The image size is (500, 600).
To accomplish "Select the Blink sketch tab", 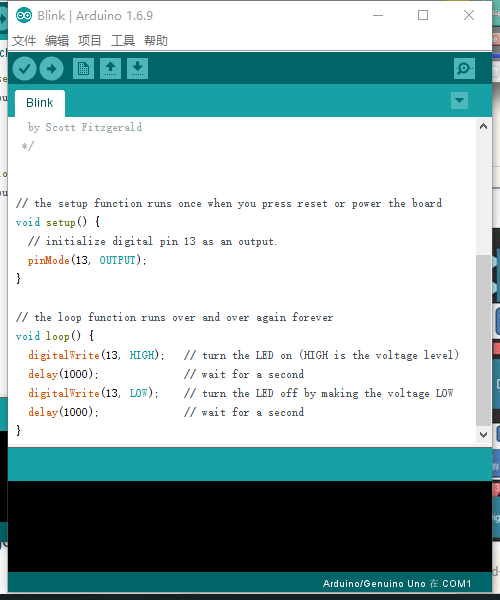I will point(40,103).
